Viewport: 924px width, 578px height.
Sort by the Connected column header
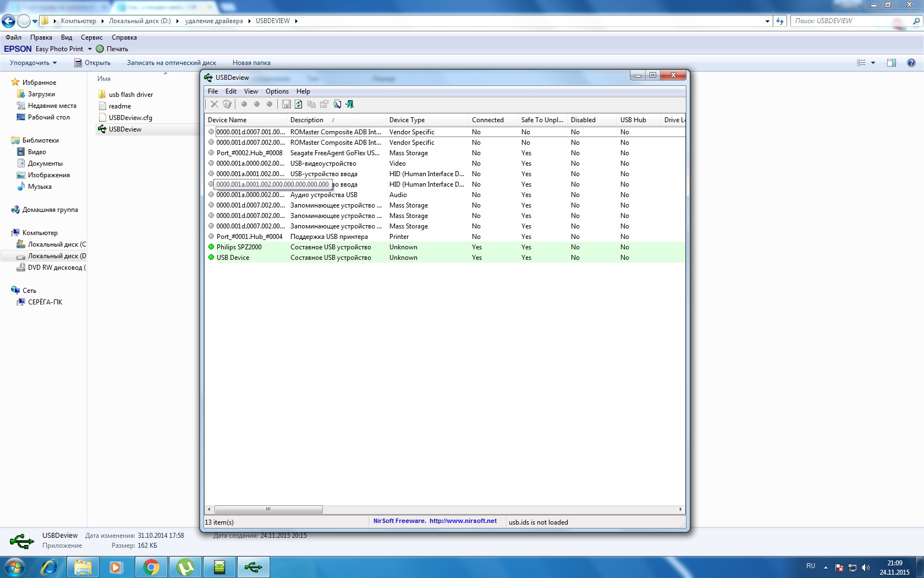487,120
